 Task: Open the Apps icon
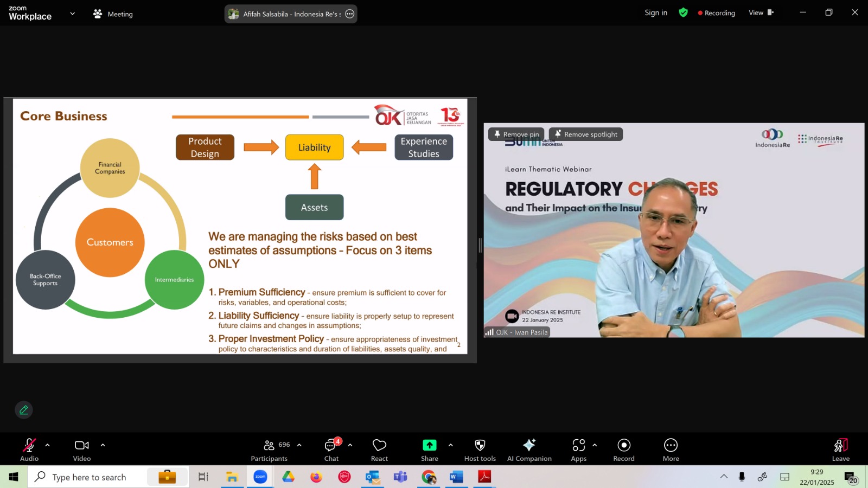coord(579,445)
